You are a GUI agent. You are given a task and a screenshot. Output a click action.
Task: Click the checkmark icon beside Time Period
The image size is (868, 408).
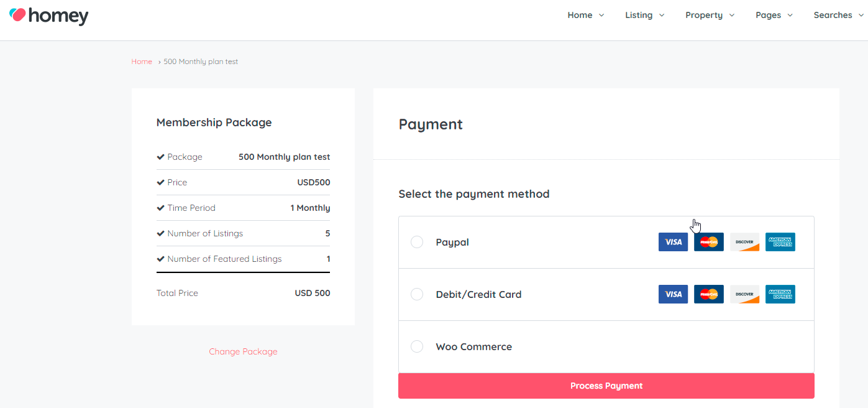(160, 208)
